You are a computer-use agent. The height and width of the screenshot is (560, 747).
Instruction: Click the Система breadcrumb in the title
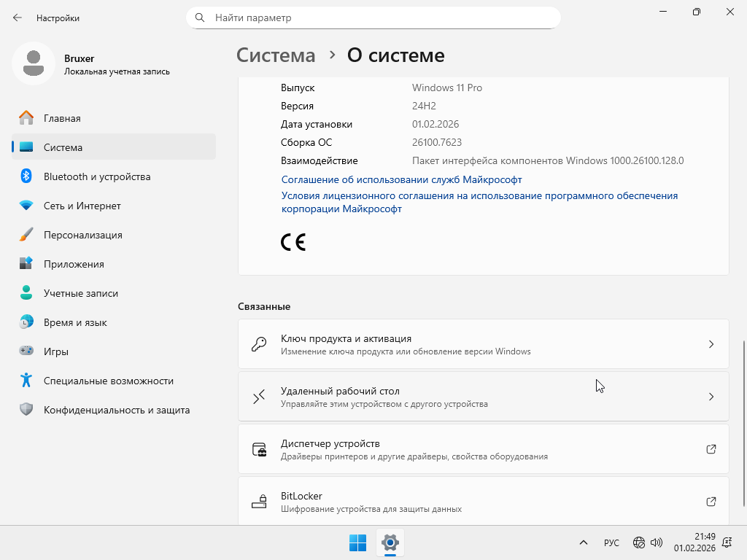coord(276,55)
